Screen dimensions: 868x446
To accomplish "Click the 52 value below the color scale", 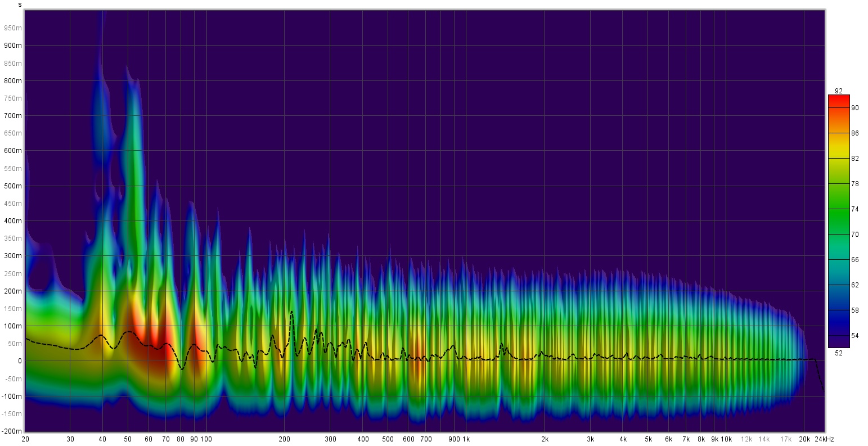I will click(x=838, y=353).
